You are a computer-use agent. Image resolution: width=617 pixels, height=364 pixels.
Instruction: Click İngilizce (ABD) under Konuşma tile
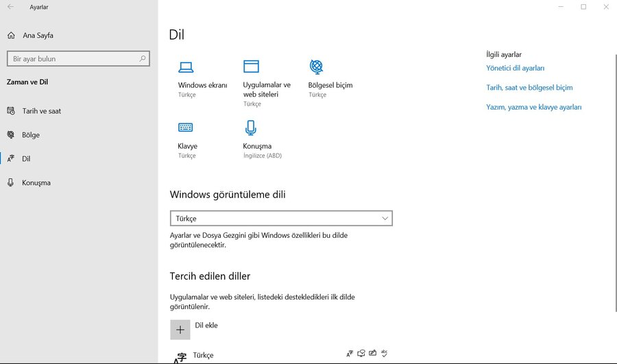click(x=263, y=156)
